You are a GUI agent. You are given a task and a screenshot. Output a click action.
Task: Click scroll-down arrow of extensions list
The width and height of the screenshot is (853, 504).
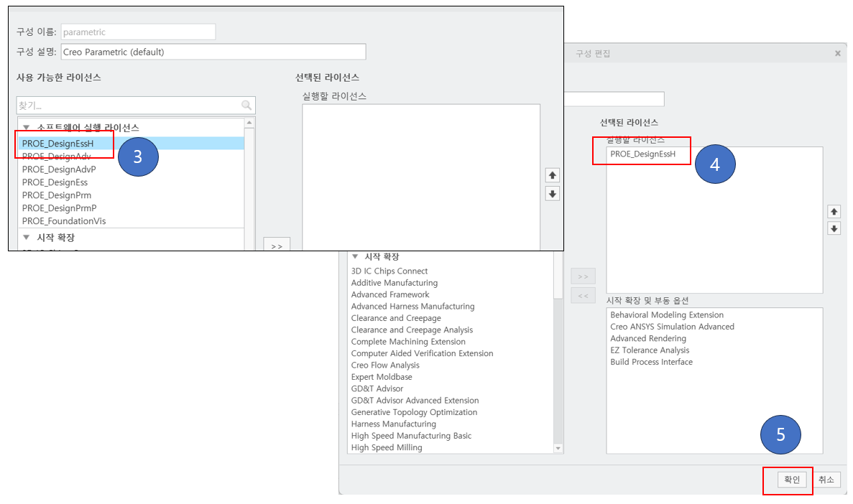tap(558, 449)
